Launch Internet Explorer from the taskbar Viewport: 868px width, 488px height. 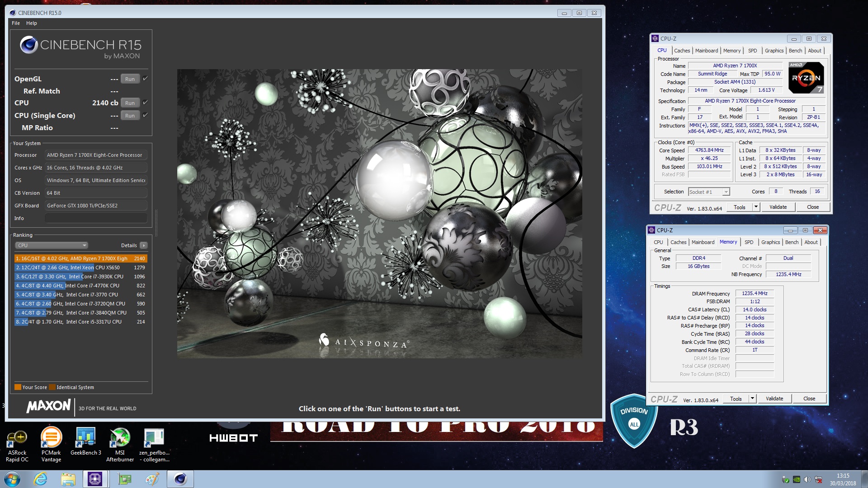point(40,479)
